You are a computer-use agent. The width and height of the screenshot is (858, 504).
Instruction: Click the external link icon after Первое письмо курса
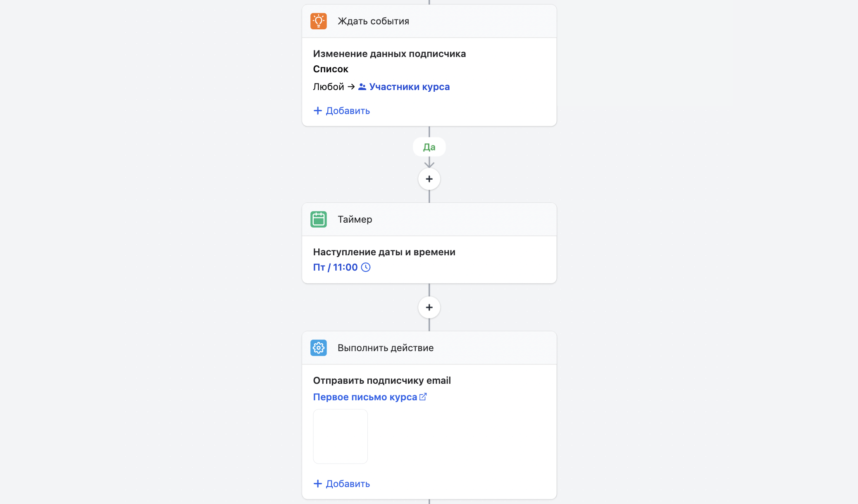coord(423,397)
